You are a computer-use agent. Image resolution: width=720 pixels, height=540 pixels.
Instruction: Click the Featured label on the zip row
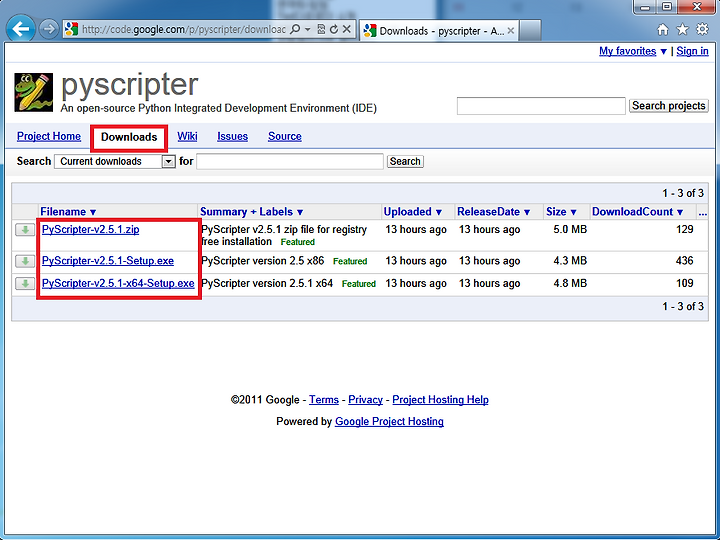298,242
